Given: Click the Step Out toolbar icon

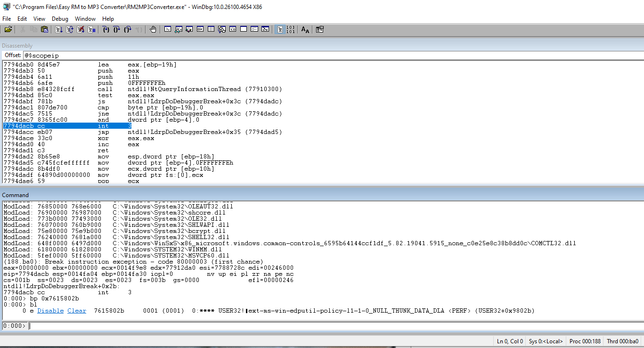Looking at the screenshot, I should pos(128,30).
